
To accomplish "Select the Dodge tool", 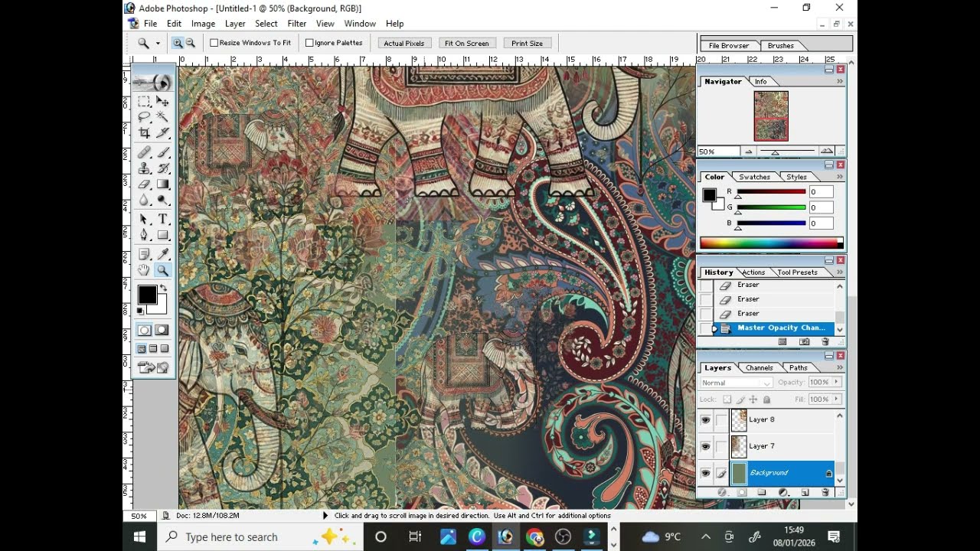I will (x=163, y=200).
